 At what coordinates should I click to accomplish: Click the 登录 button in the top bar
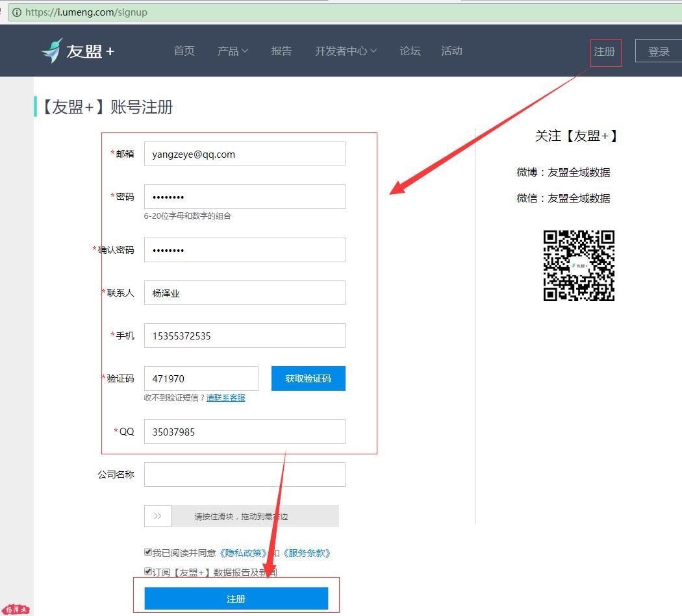point(659,51)
